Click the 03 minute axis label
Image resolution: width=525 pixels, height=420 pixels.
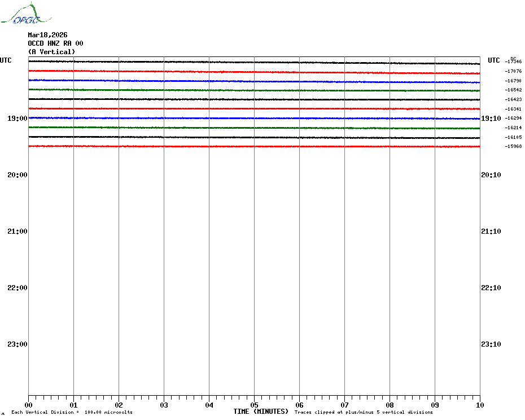(164, 405)
